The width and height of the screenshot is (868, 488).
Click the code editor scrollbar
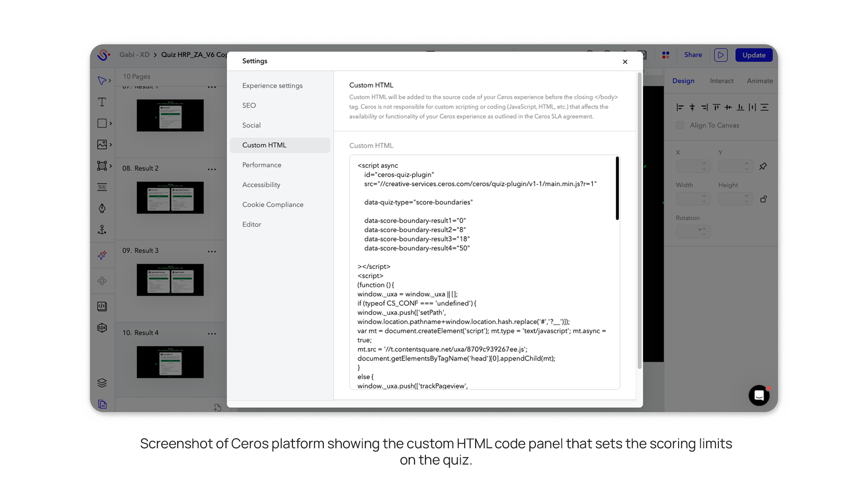[x=617, y=189]
